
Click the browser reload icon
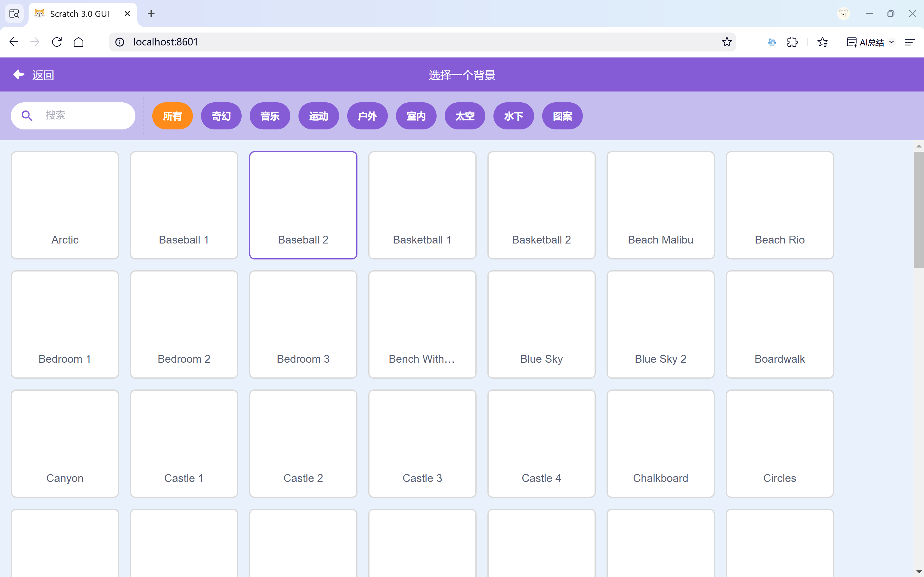(57, 42)
